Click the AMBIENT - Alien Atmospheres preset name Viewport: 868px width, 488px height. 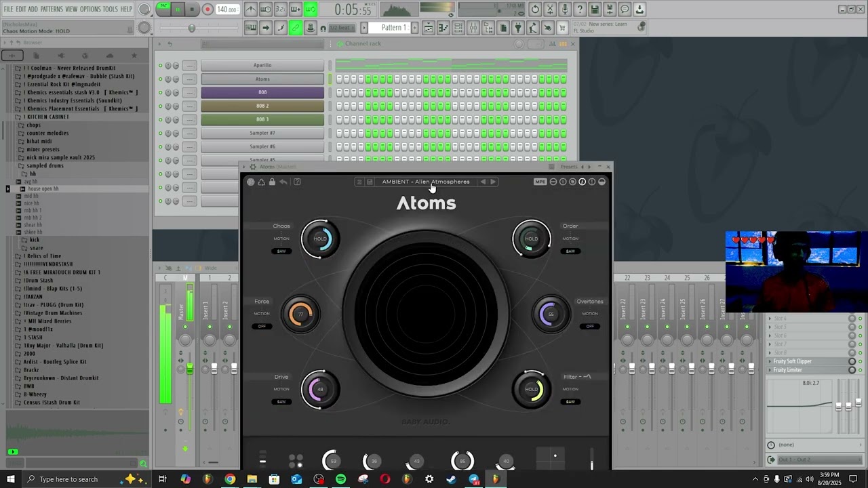click(425, 182)
